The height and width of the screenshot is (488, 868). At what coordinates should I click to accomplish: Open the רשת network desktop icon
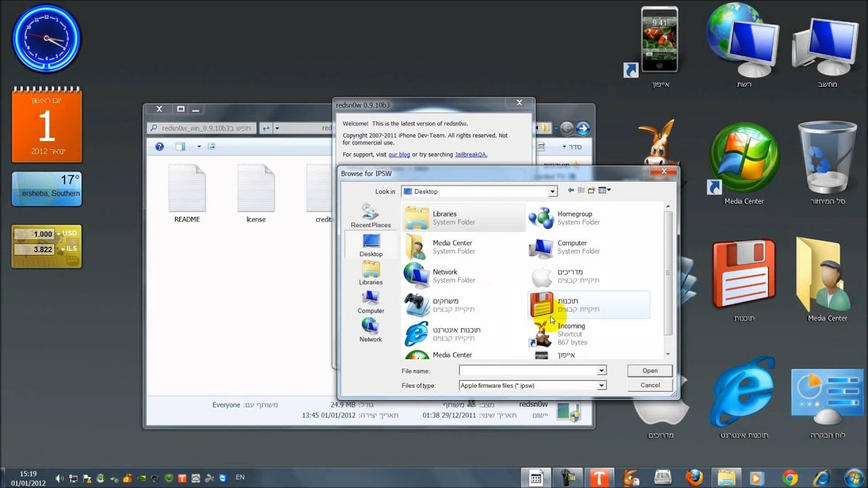coord(744,45)
